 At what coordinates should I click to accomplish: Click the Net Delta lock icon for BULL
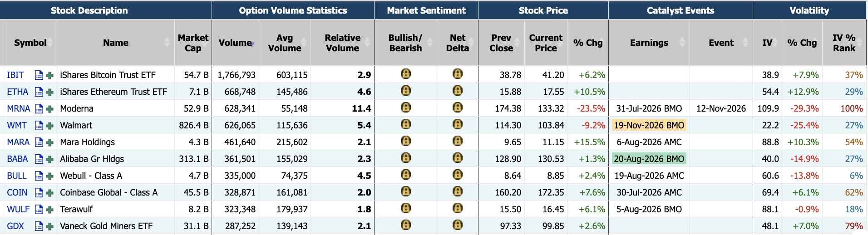point(458,175)
